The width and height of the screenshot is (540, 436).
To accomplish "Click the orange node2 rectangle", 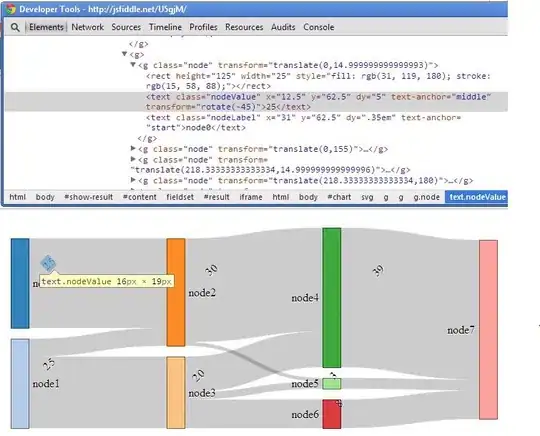I will 176,292.
